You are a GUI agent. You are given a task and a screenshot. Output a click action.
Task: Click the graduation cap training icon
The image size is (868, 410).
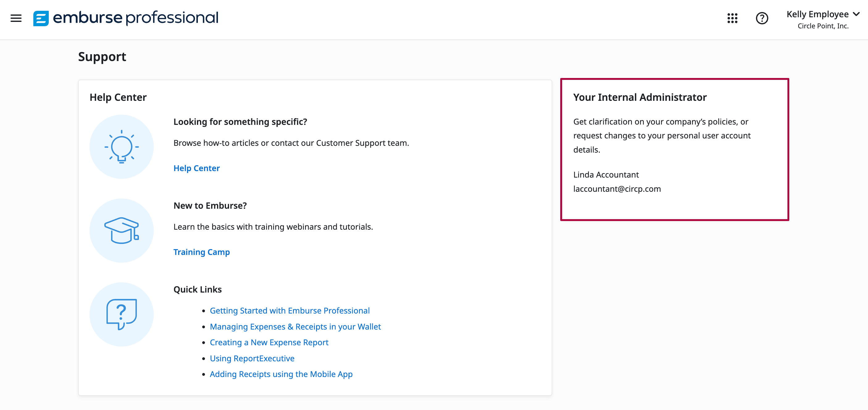[121, 231]
